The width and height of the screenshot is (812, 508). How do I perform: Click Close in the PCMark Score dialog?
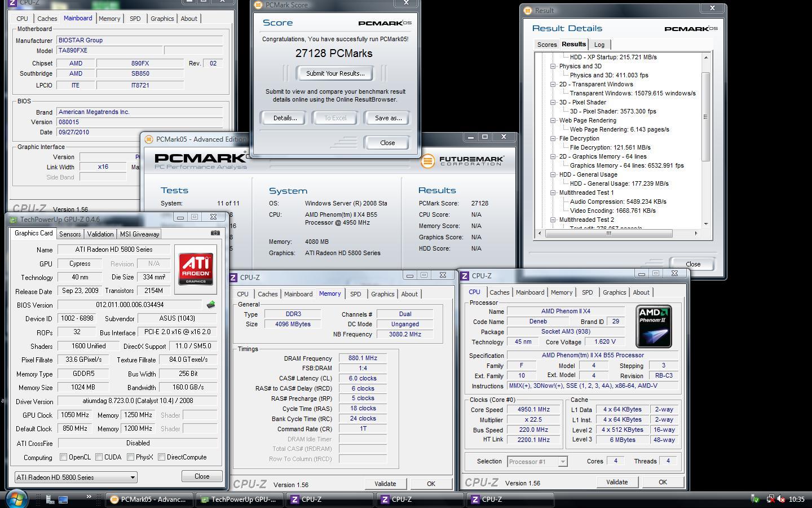click(387, 143)
